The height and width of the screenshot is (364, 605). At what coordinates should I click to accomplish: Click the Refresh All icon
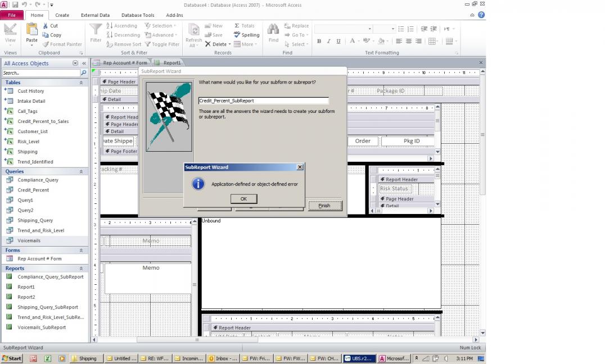pyautogui.click(x=193, y=30)
